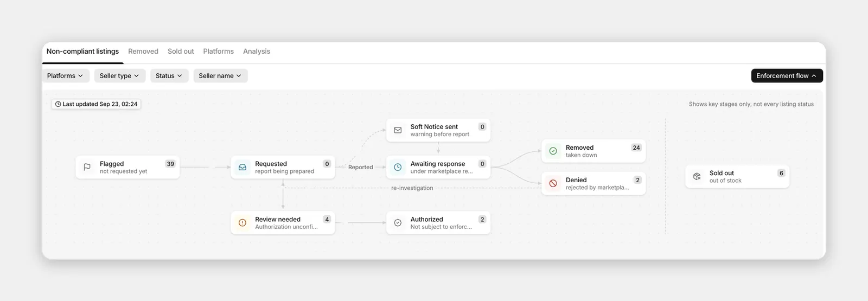Click 'Shows key stages only' note
868x301 pixels.
751,104
